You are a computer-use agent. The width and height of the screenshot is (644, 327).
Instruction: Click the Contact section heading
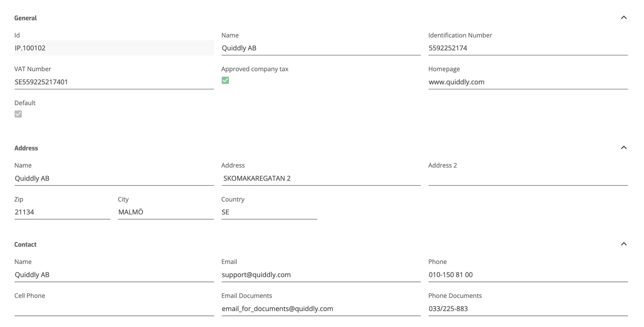(x=25, y=244)
